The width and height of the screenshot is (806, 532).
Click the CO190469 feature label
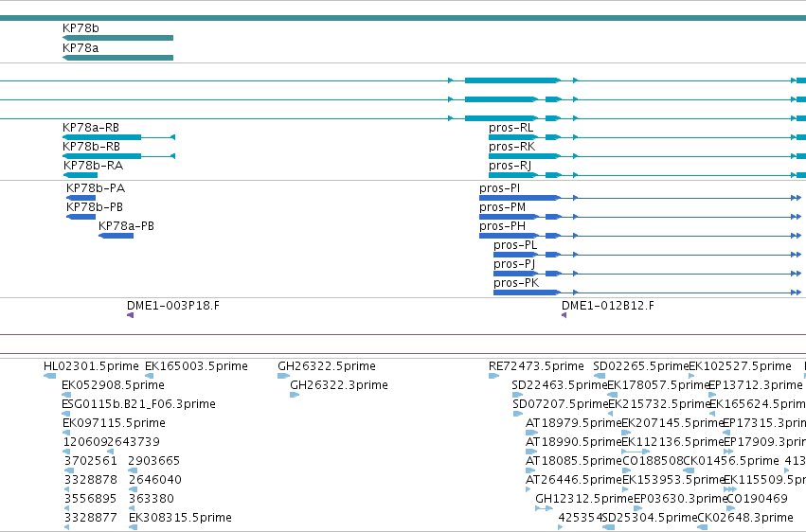[757, 499]
